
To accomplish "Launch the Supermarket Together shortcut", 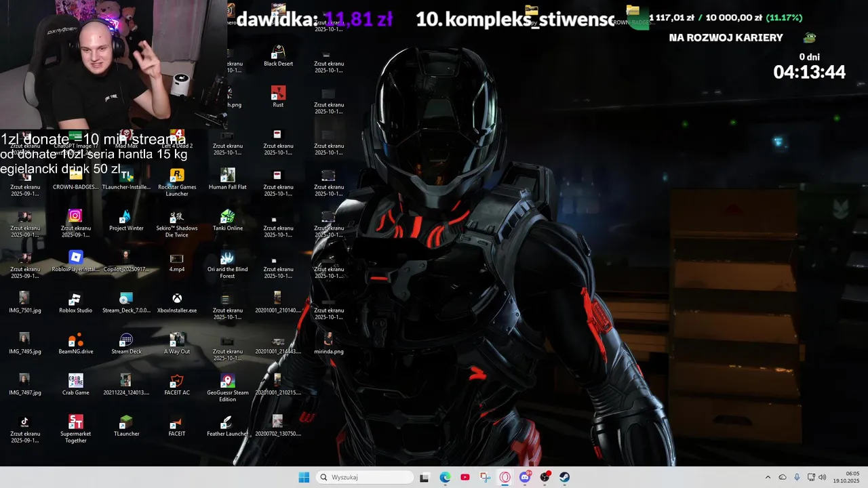I will pyautogui.click(x=76, y=430).
